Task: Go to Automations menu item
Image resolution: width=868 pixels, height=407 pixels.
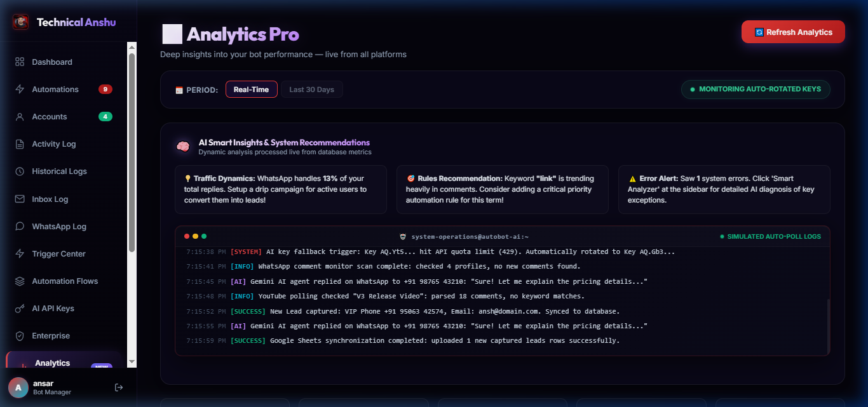Action: (x=64, y=90)
